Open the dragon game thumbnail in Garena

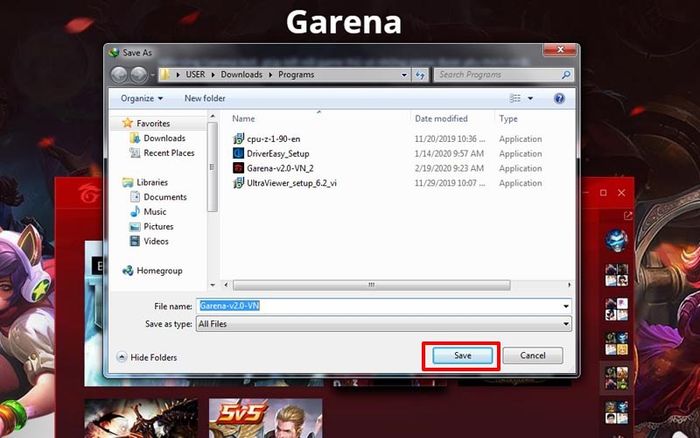[x=141, y=418]
